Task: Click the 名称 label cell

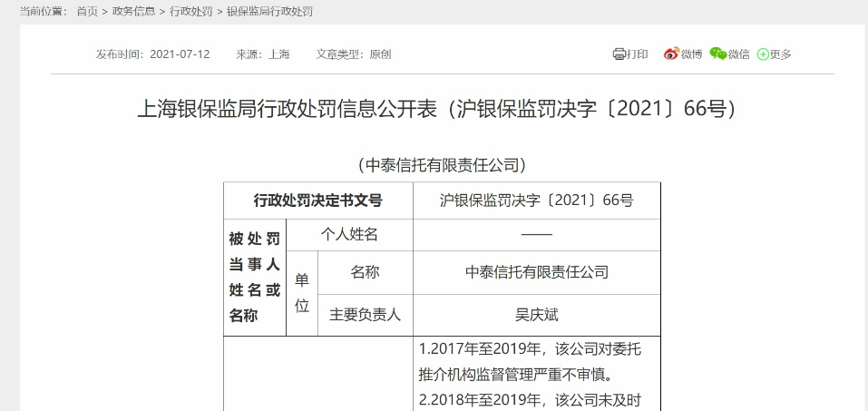Action: pos(366,272)
